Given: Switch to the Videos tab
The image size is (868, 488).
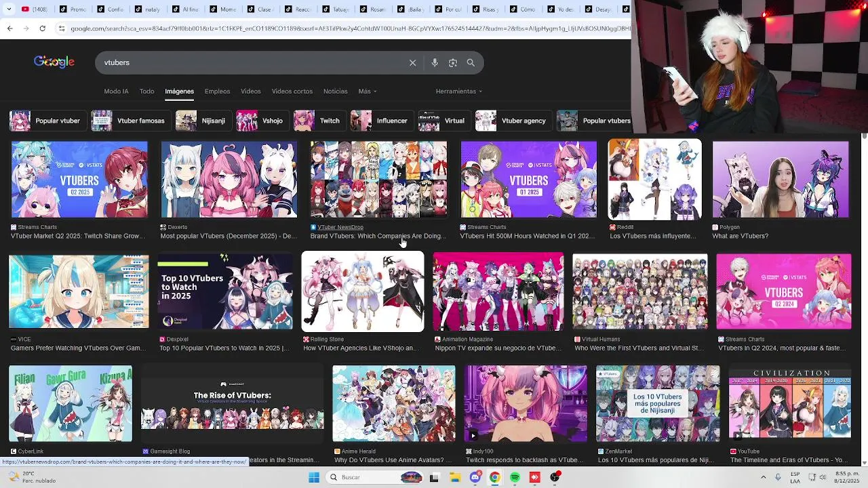Looking at the screenshot, I should (251, 91).
